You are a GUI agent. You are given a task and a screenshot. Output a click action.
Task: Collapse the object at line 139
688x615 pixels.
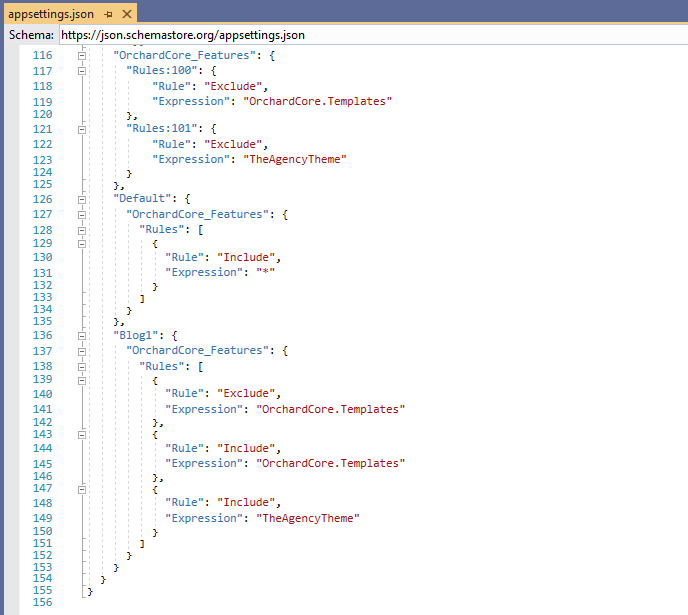82,380
